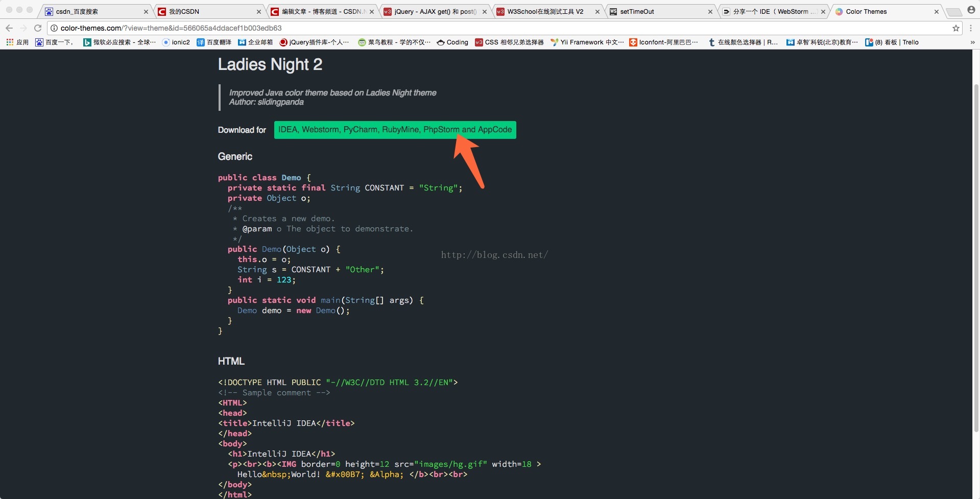Open the Chrome profile avatar icon

tap(971, 10)
